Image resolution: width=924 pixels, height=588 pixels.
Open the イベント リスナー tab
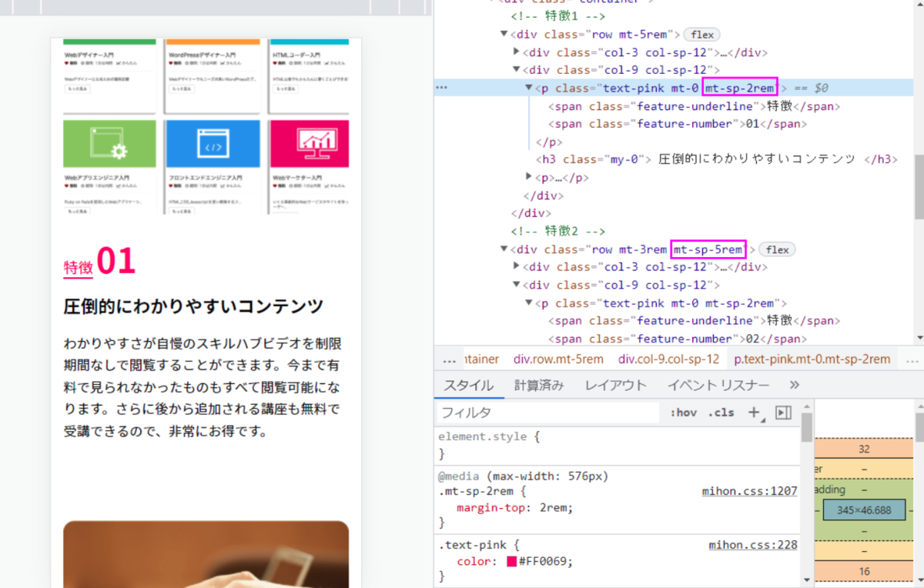[x=718, y=386]
